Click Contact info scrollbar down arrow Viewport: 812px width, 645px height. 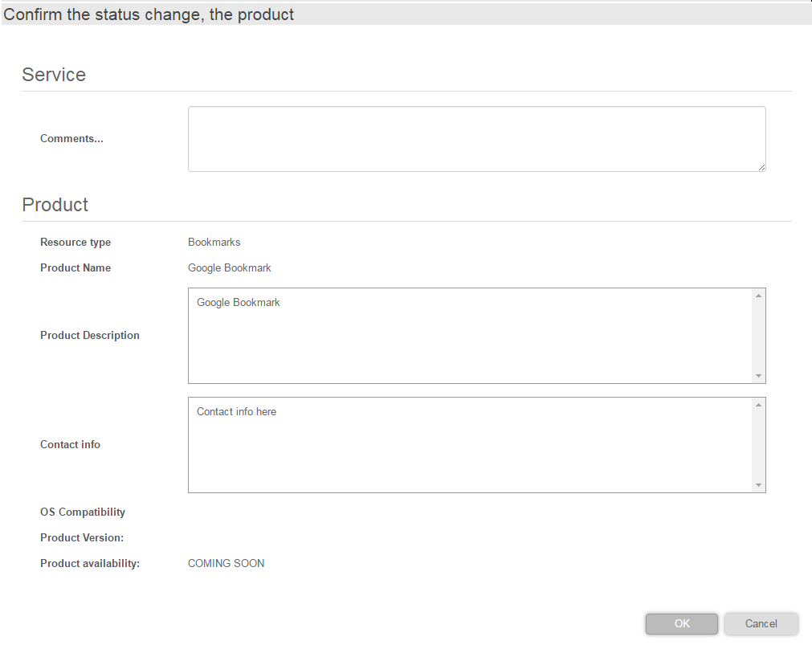(759, 485)
